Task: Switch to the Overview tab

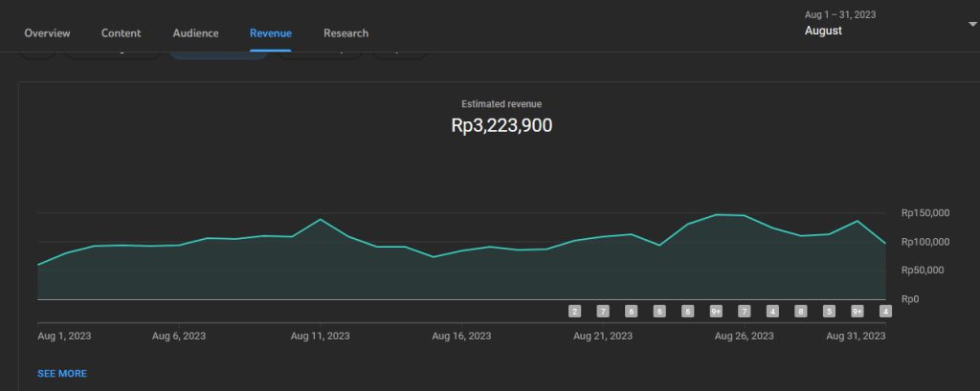Action: (47, 33)
